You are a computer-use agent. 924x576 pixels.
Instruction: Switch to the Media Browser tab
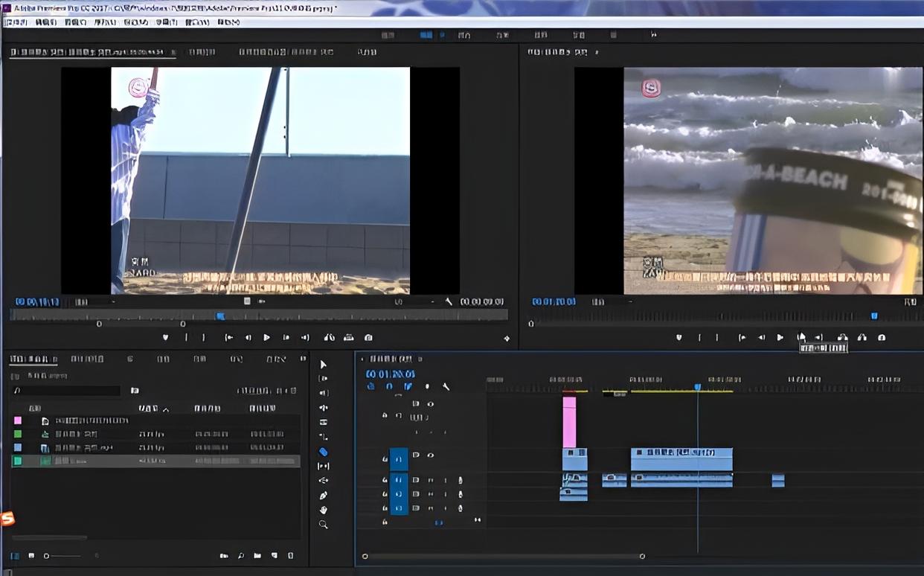(x=87, y=359)
